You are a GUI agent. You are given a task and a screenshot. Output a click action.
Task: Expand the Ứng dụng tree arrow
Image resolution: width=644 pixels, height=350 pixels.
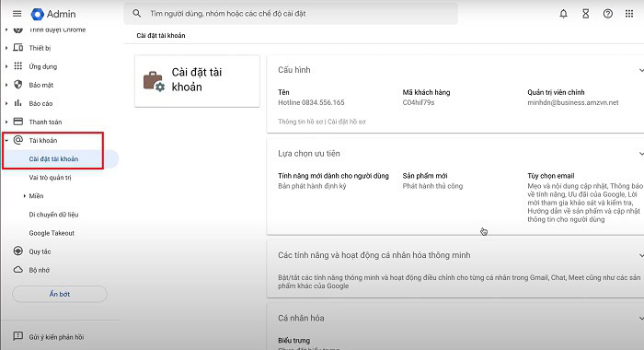click(6, 66)
